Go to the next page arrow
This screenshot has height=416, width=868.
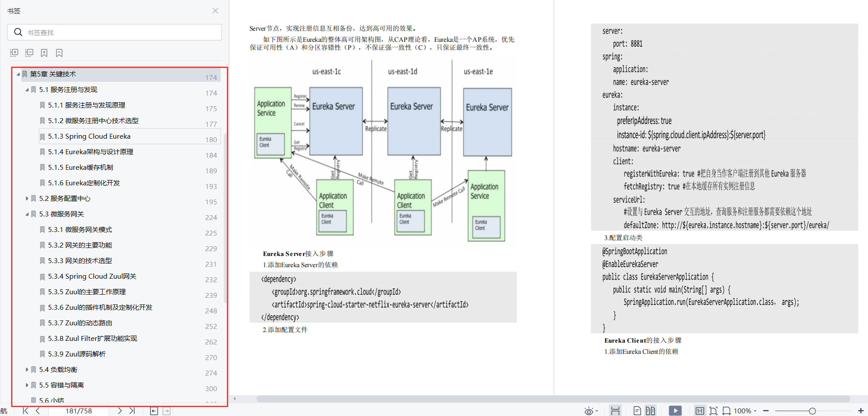click(119, 411)
